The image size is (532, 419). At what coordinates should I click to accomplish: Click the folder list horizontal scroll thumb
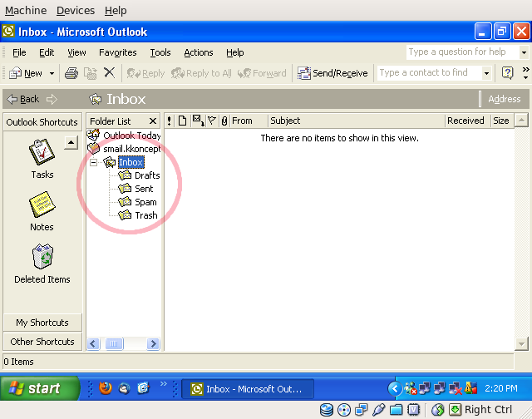click(x=114, y=343)
